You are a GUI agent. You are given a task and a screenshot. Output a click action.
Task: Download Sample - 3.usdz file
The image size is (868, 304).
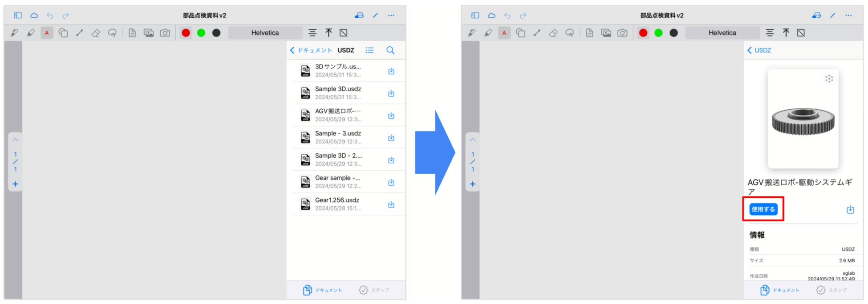[391, 138]
